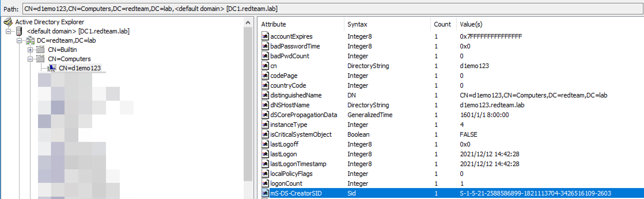Image resolution: width=644 pixels, height=199 pixels.
Task: Click the value d1emo123.redteam.lab
Action: 492,105
